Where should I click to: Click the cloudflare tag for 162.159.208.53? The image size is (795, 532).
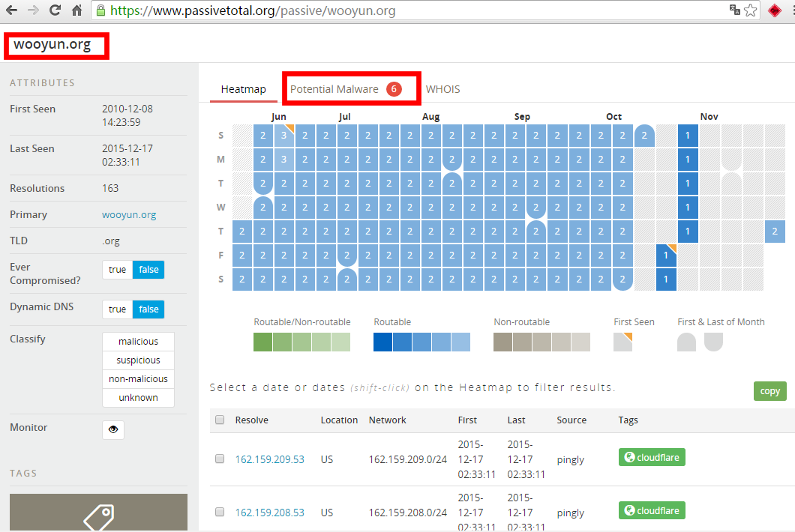click(652, 510)
